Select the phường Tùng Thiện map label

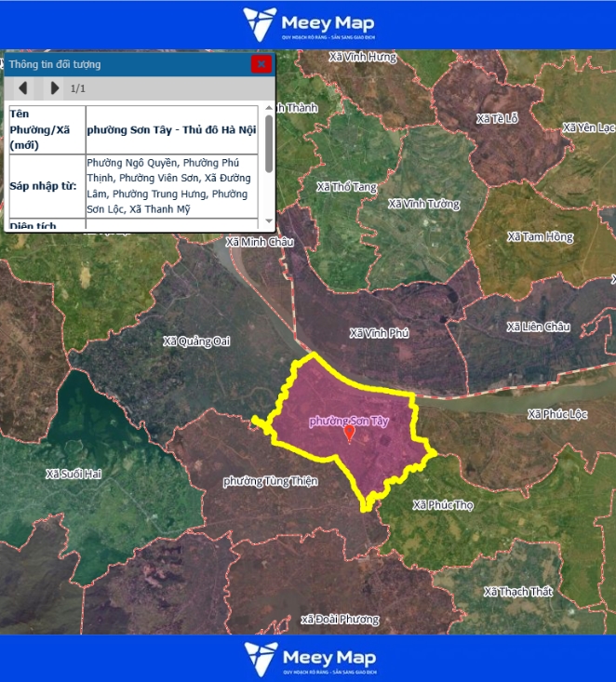[x=270, y=481]
